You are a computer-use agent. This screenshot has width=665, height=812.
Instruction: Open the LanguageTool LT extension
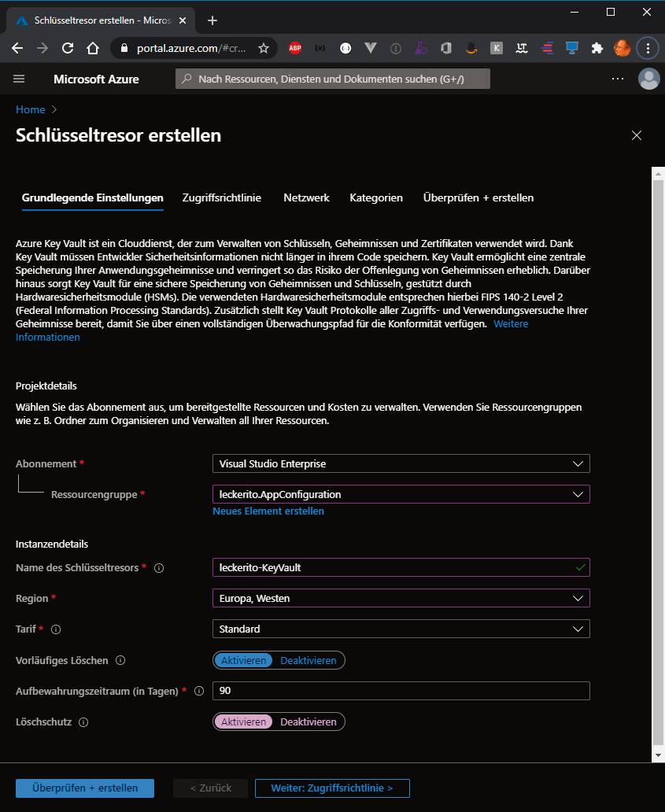pos(522,48)
